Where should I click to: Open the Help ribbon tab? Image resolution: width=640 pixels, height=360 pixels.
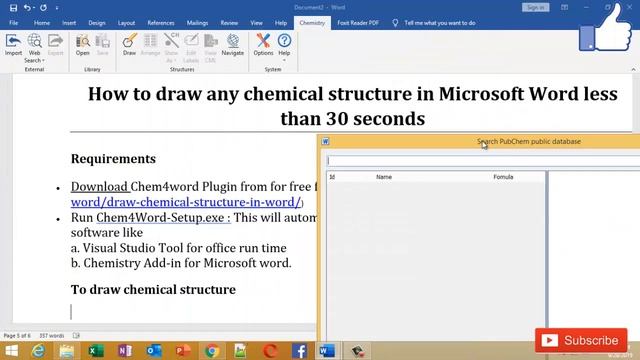[x=280, y=23]
